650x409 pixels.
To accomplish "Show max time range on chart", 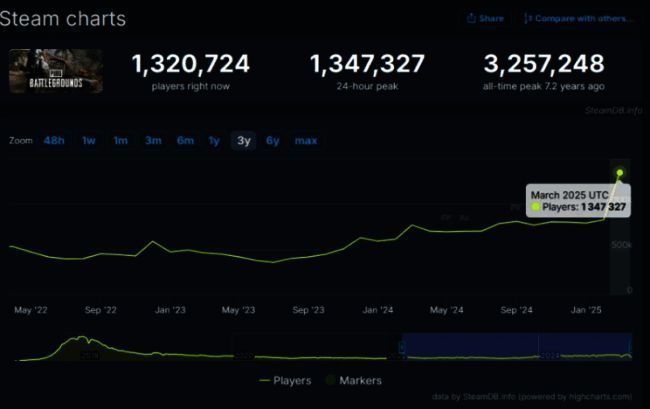I will point(305,141).
